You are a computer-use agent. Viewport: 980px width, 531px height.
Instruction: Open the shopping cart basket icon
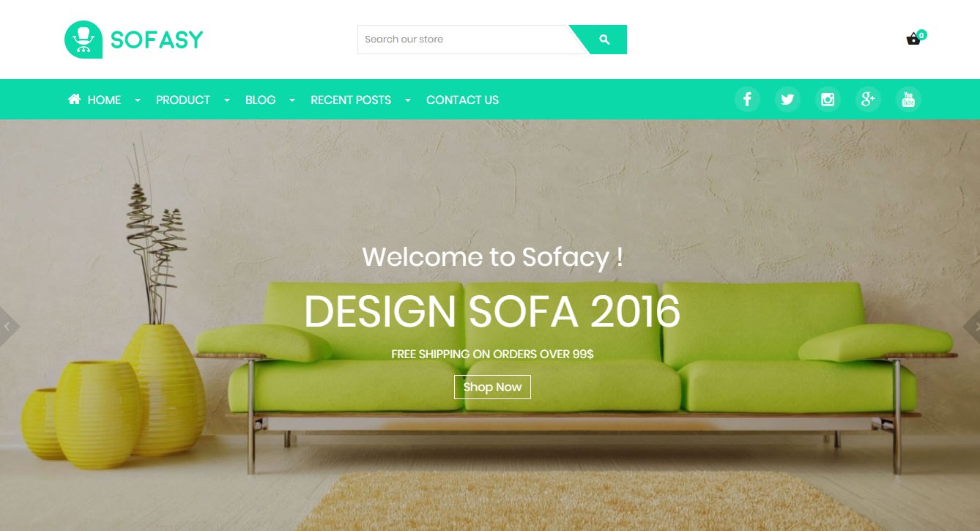913,39
